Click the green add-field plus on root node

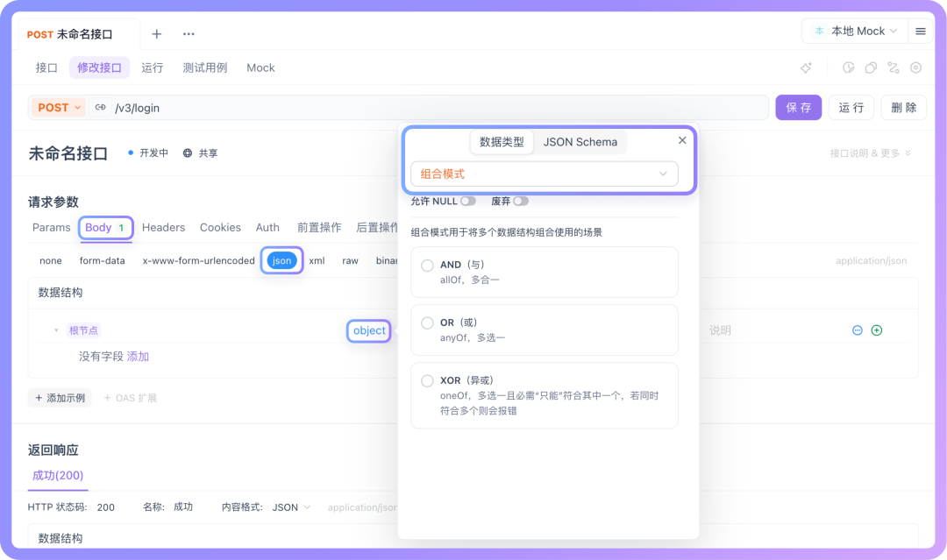coord(877,330)
